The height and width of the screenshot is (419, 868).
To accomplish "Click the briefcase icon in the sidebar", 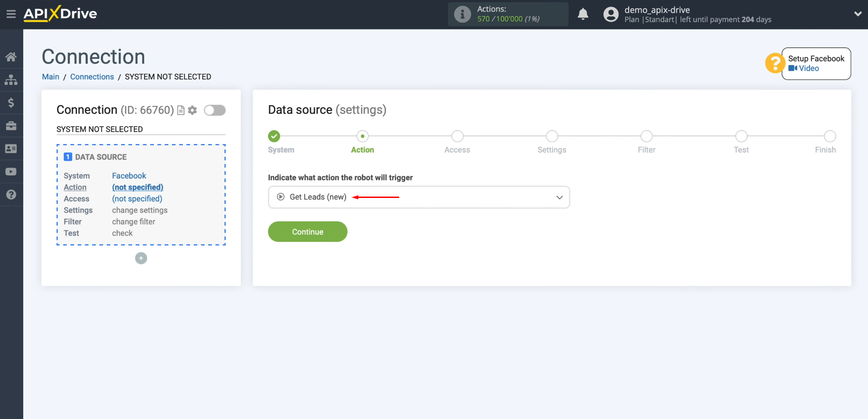I will (11, 125).
